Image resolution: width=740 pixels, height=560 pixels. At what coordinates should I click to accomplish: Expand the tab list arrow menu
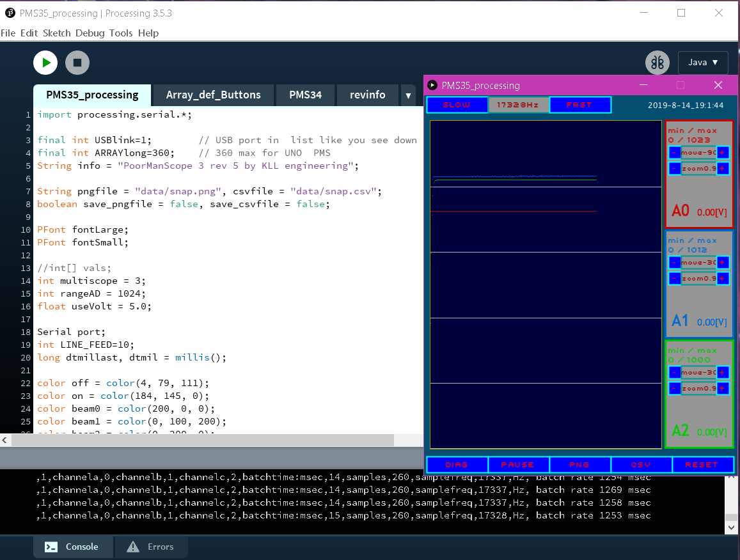[x=409, y=95]
